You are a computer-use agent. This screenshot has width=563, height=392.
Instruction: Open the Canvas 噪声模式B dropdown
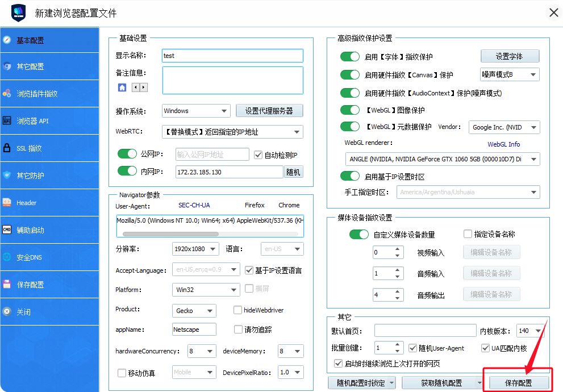(x=510, y=74)
